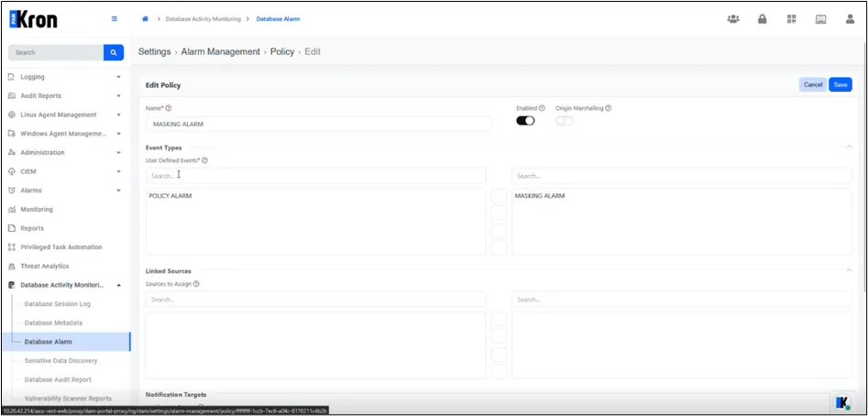This screenshot has height=416, width=868.
Task: Click the padlock icon in top bar
Action: pyautogui.click(x=763, y=19)
